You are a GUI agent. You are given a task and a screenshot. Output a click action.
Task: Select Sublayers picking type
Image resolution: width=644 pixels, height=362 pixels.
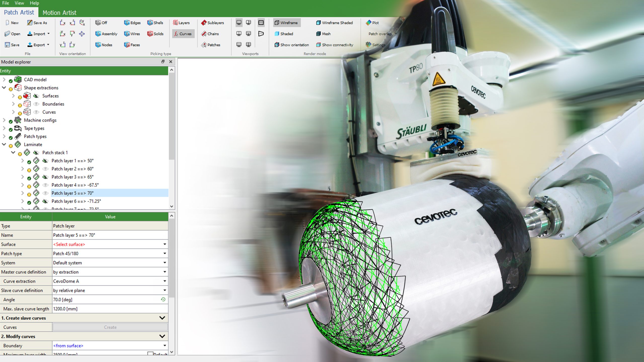tap(212, 23)
